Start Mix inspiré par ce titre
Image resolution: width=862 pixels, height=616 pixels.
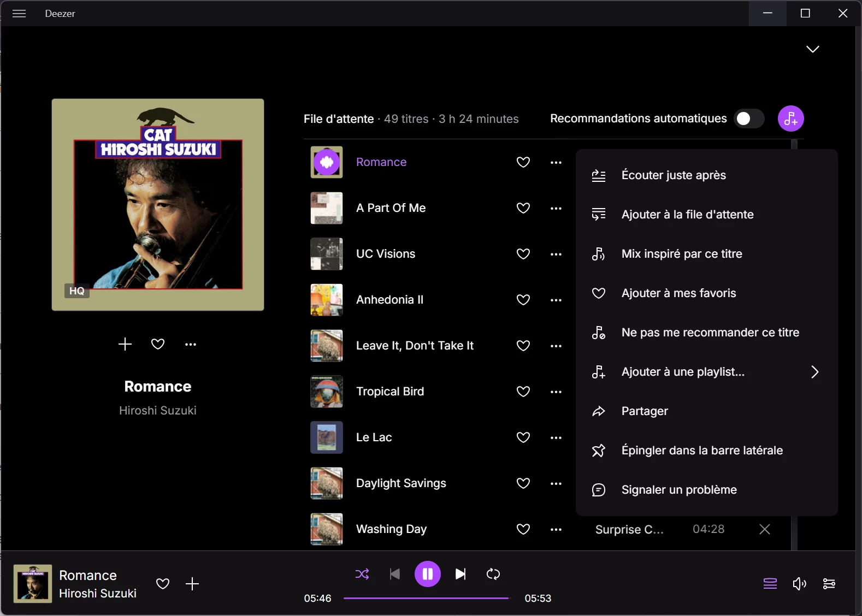click(706, 254)
